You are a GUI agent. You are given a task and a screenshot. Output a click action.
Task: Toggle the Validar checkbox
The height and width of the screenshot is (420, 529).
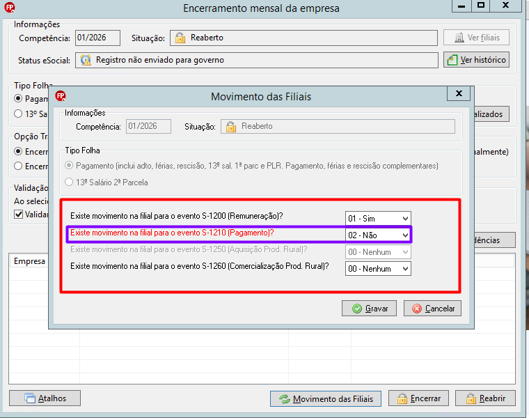19,215
